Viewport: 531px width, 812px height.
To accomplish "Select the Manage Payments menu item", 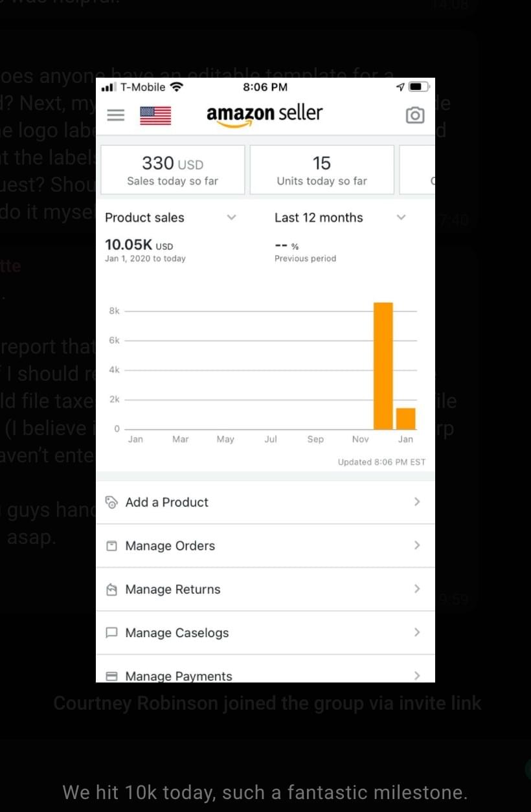I will [179, 675].
